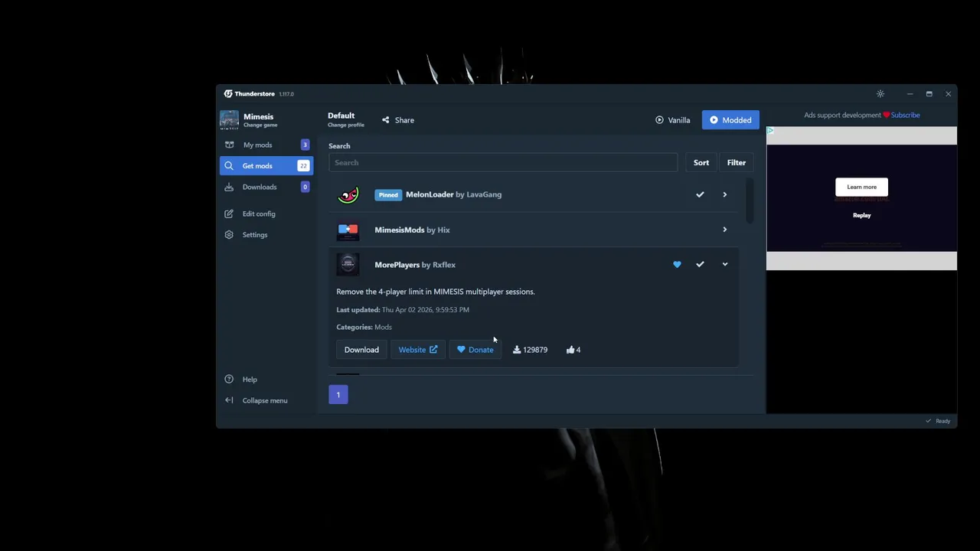
Task: Open the Sort options
Action: [701, 162]
